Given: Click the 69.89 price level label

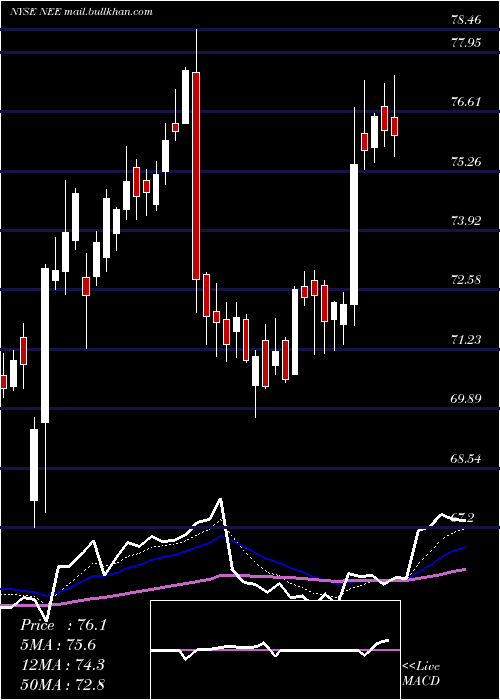Looking at the screenshot, I should [x=467, y=399].
